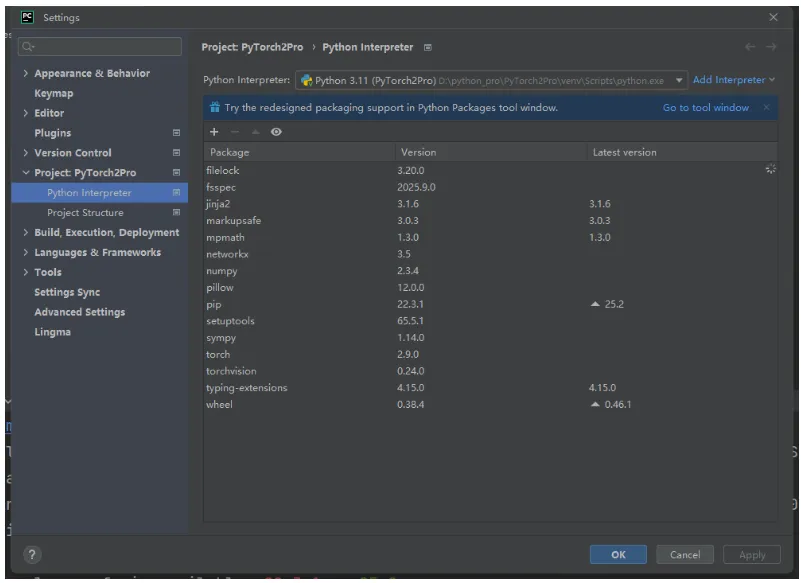Open the Settings Sync page
Viewport: 801px width, 583px height.
67,292
